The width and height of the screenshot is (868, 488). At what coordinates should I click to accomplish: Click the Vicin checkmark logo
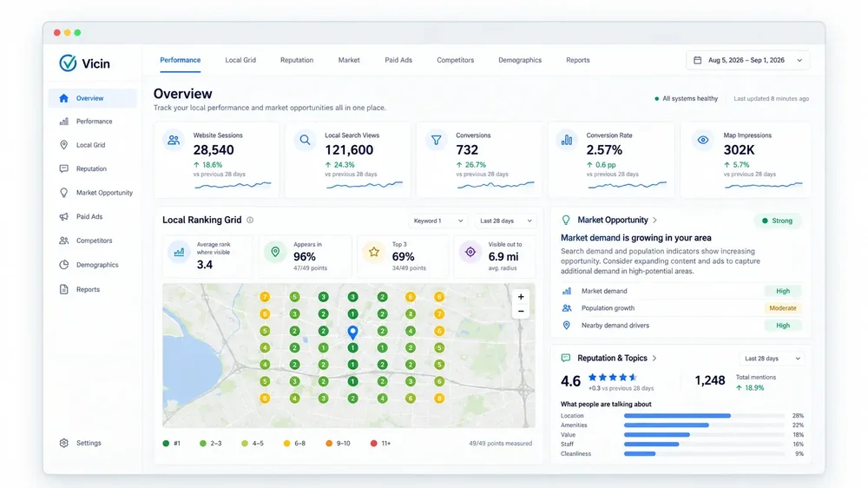pos(68,63)
